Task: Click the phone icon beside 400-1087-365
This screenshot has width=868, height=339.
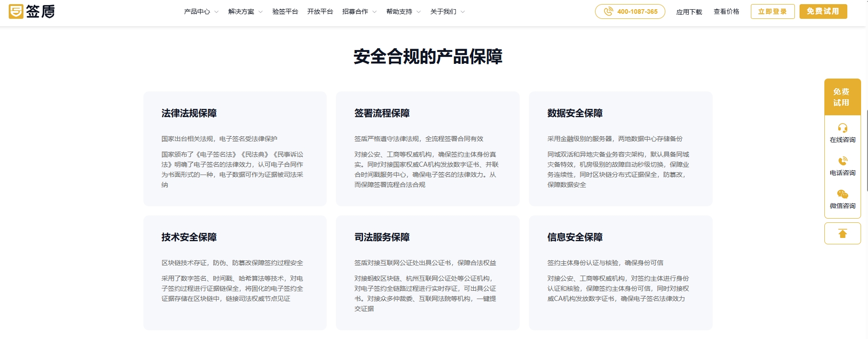Action: click(x=608, y=11)
